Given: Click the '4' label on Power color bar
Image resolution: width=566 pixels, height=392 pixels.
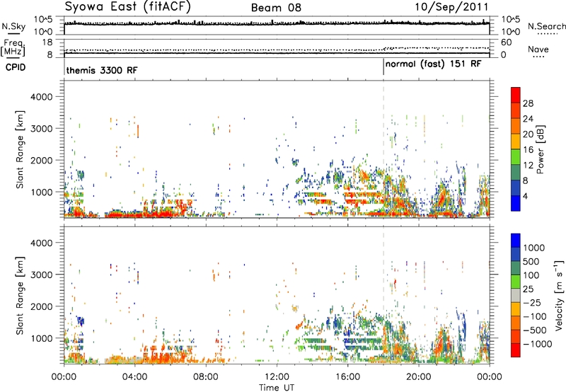Looking at the screenshot, I should (x=525, y=196).
